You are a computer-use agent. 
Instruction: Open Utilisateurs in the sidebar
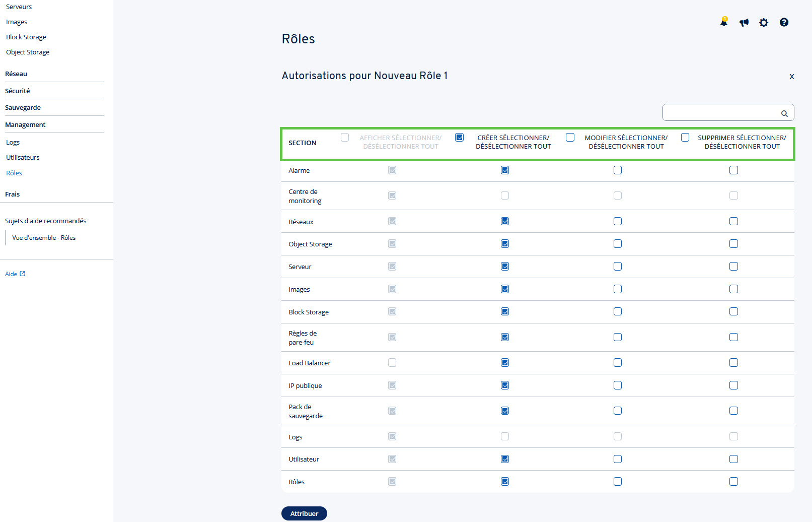[x=23, y=157]
